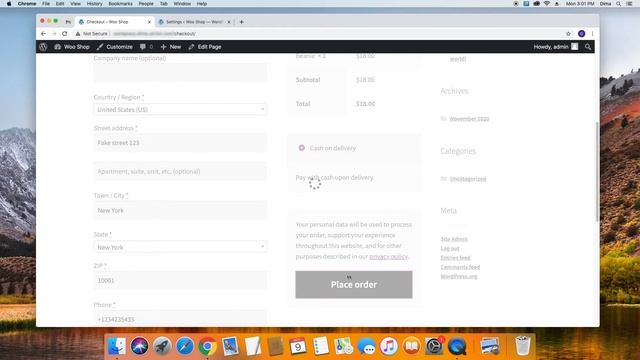640x360 pixels.
Task: Open Launchpad from the Dock
Action: pyautogui.click(x=162, y=346)
